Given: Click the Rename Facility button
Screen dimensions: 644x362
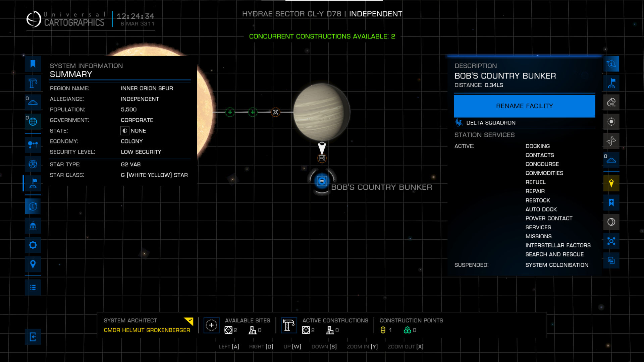Looking at the screenshot, I should pyautogui.click(x=524, y=106).
